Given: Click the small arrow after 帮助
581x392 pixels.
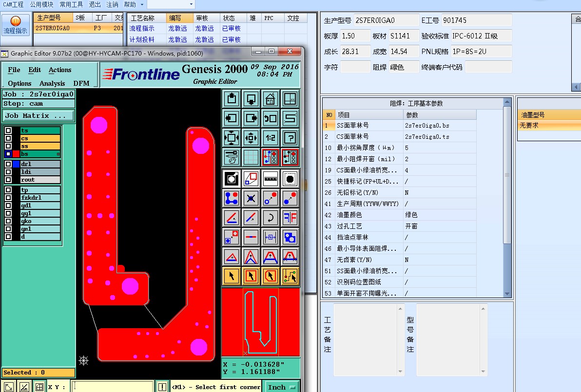Looking at the screenshot, I should pos(142,5).
